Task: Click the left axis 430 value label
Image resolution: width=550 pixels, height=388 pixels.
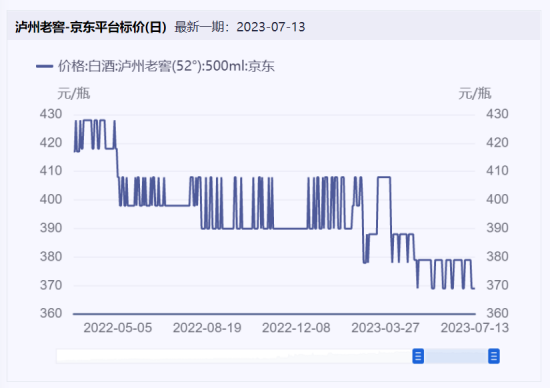Action: (x=51, y=114)
